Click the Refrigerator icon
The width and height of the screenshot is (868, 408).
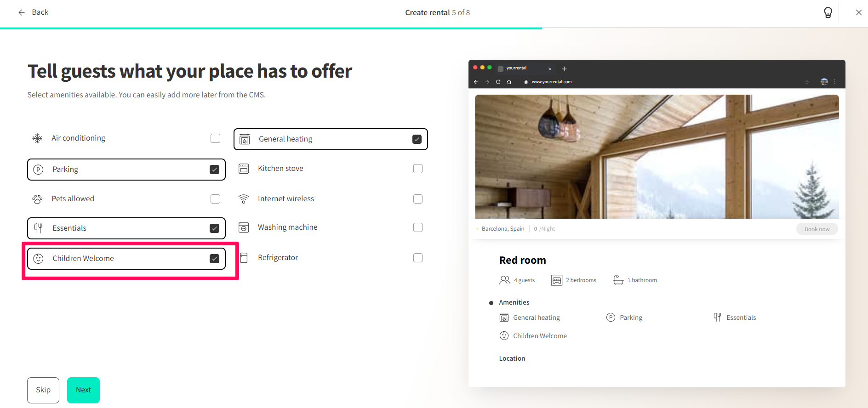244,258
